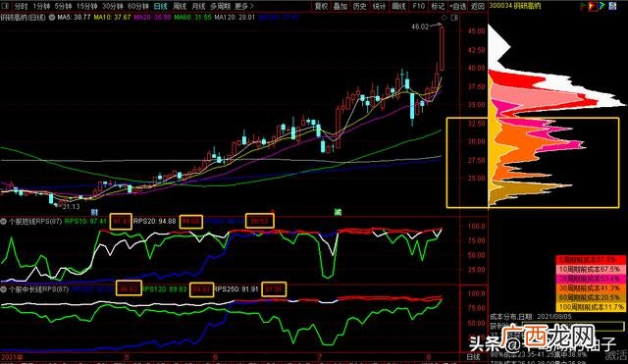Select the yellow 100周期前成本11.7% legend swatch

[x=591, y=307]
